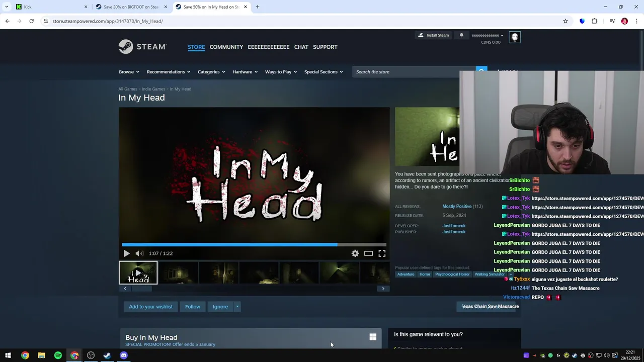Click the Ignore button

220,307
